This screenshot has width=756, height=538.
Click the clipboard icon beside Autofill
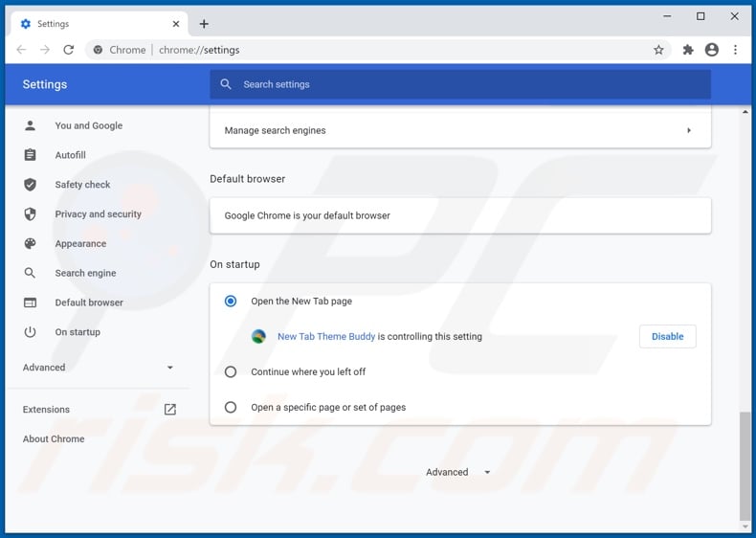tap(30, 155)
